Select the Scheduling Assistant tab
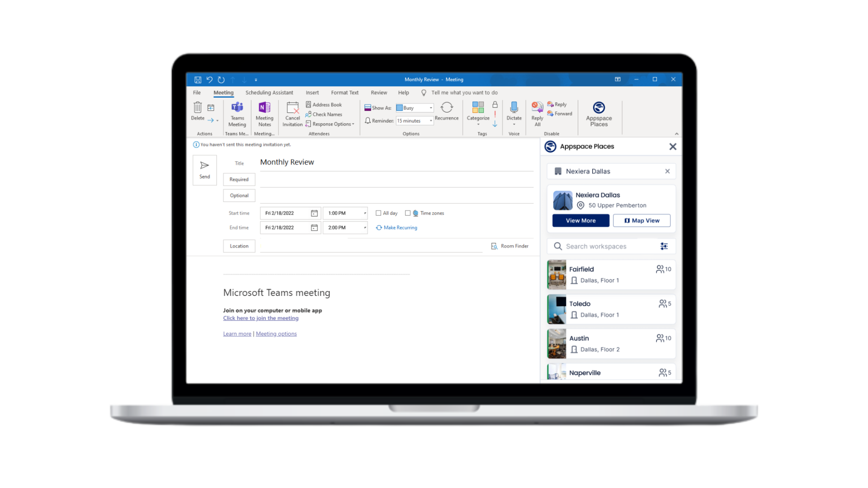868x488 pixels. click(x=269, y=92)
